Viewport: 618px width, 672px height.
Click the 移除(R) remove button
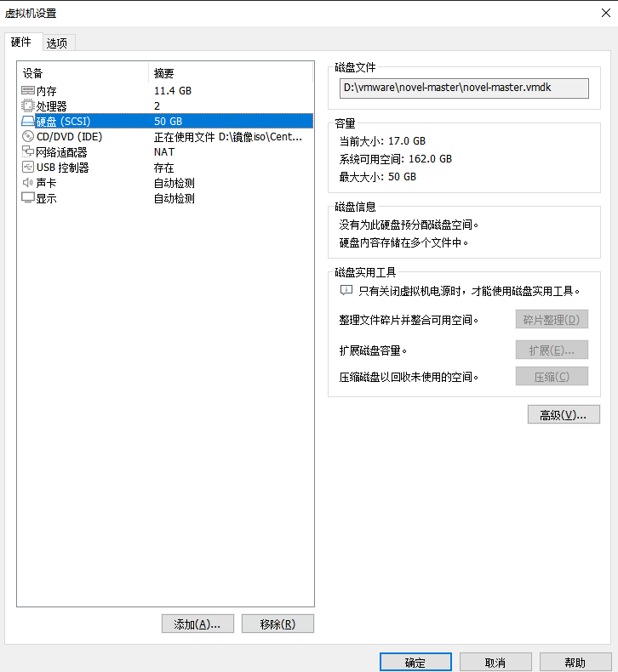tap(278, 624)
